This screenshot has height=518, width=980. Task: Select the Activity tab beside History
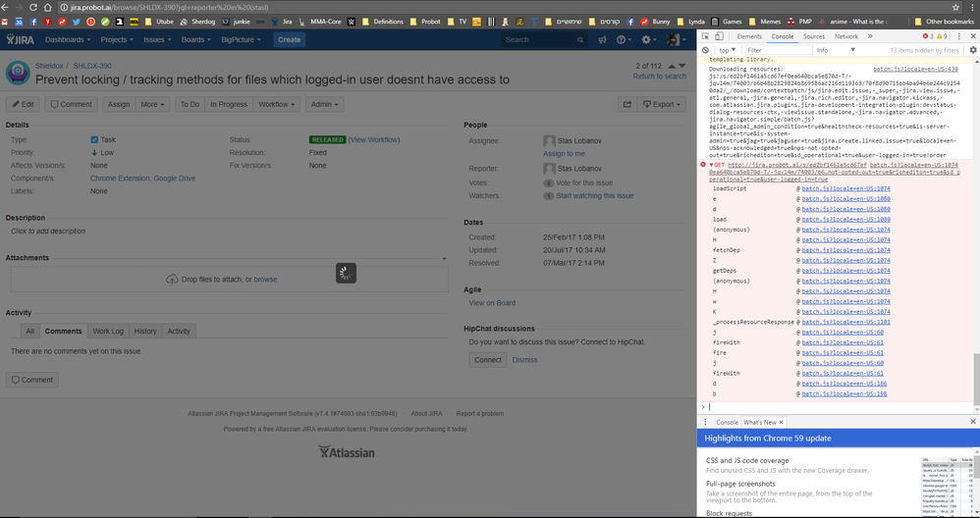coord(179,331)
